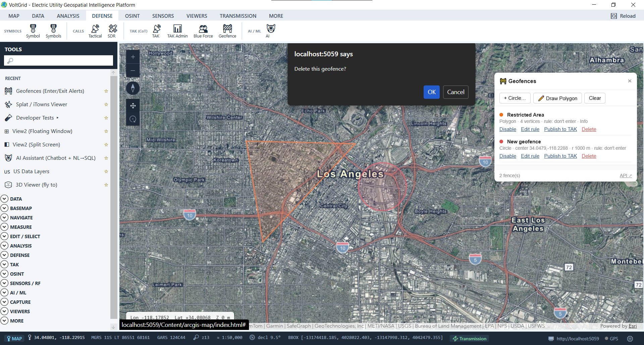Favorite the Geofences recent item star
This screenshot has width=644, height=345.
click(x=106, y=91)
